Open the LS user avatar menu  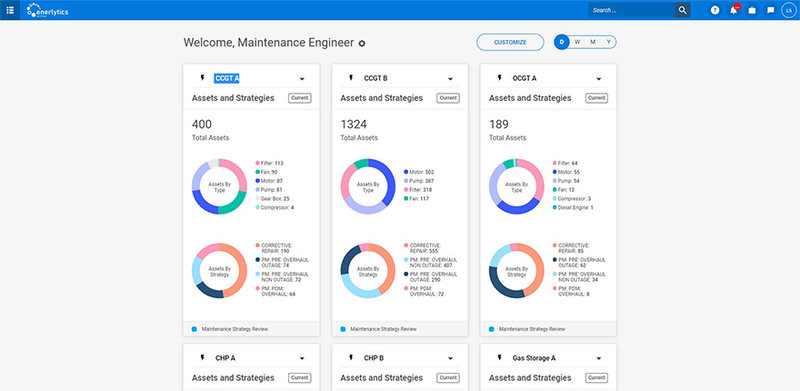point(789,10)
